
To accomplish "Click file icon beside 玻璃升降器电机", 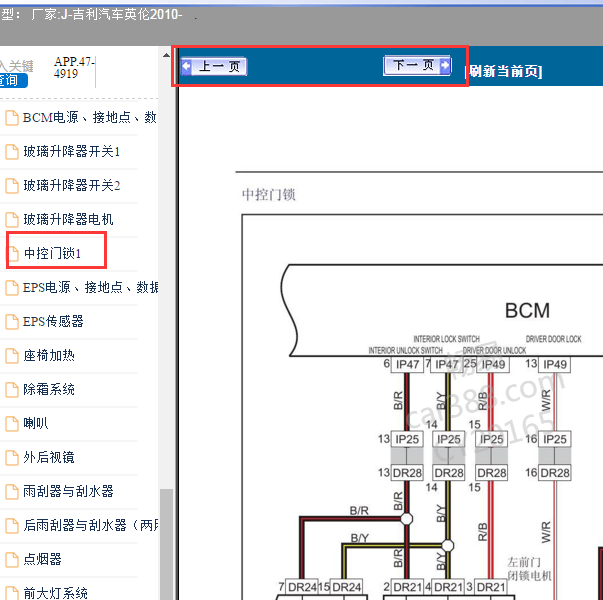I will coord(12,220).
